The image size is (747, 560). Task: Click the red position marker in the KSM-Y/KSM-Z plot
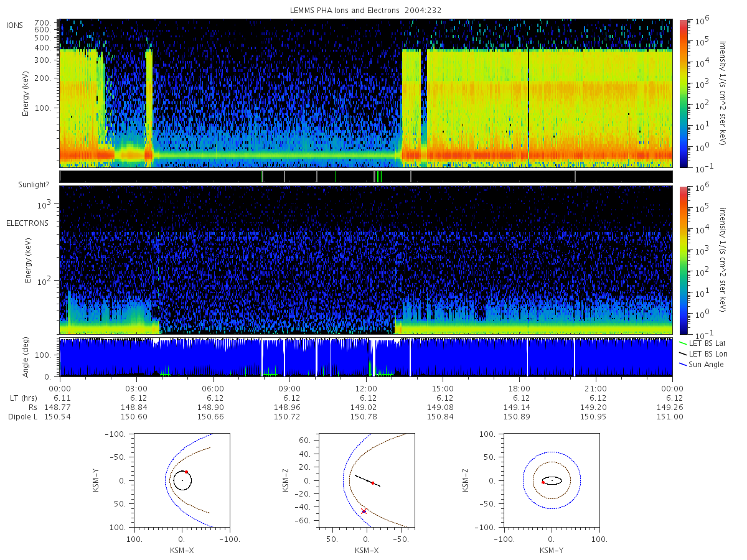pyautogui.click(x=543, y=482)
